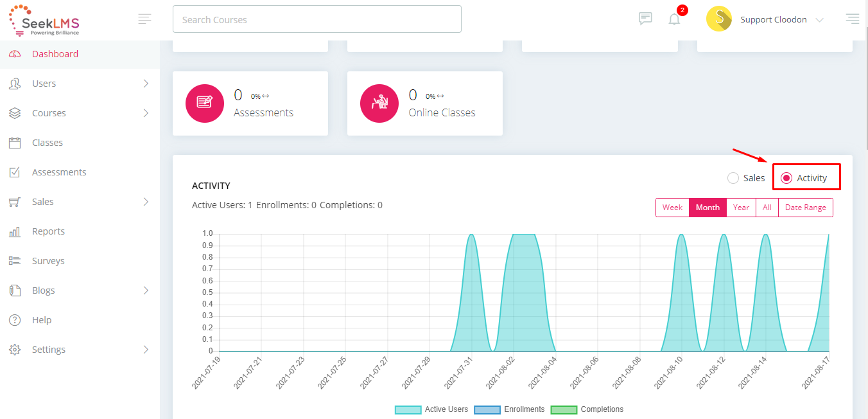The image size is (868, 419).
Task: Click the Completions green legend swatch
Action: tap(563, 409)
